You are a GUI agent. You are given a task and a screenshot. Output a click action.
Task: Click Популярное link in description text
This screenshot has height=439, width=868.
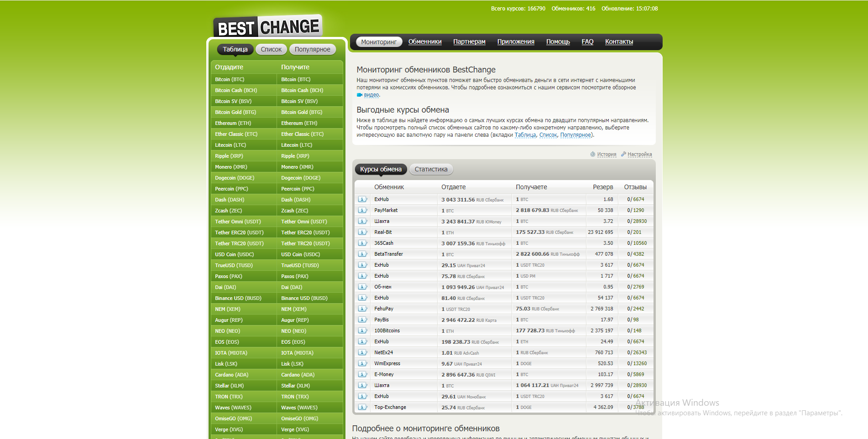click(x=575, y=135)
